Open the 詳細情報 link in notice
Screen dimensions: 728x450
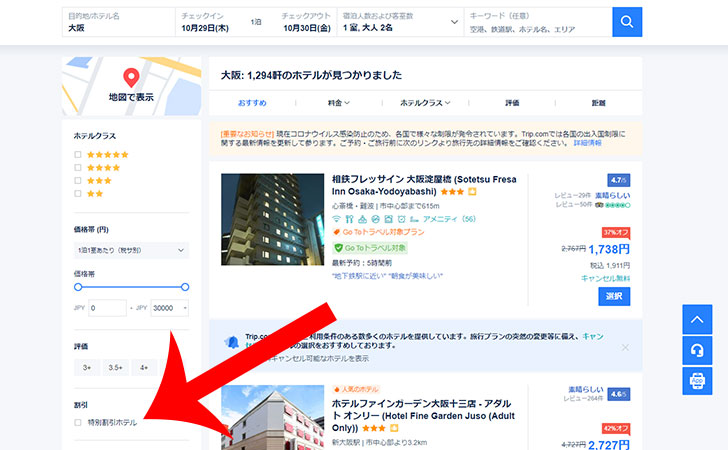pyautogui.click(x=587, y=143)
